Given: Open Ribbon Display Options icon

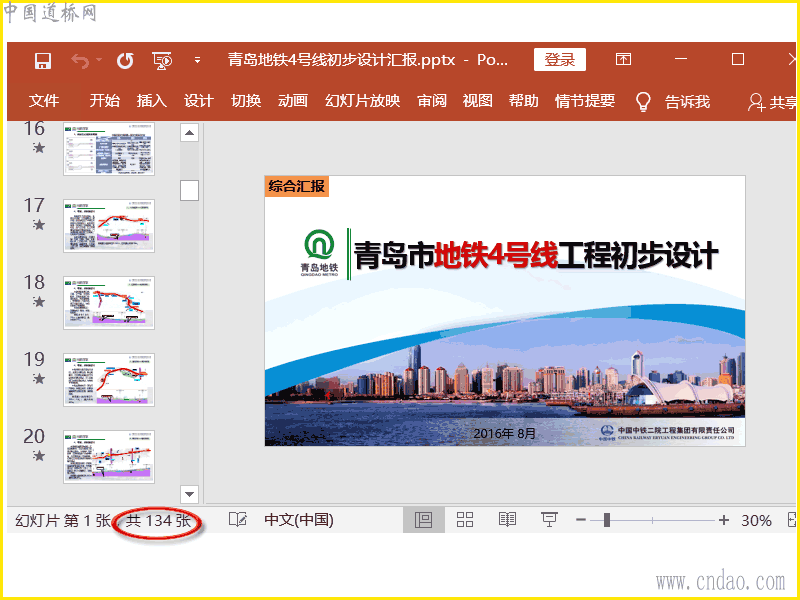Looking at the screenshot, I should tap(623, 60).
